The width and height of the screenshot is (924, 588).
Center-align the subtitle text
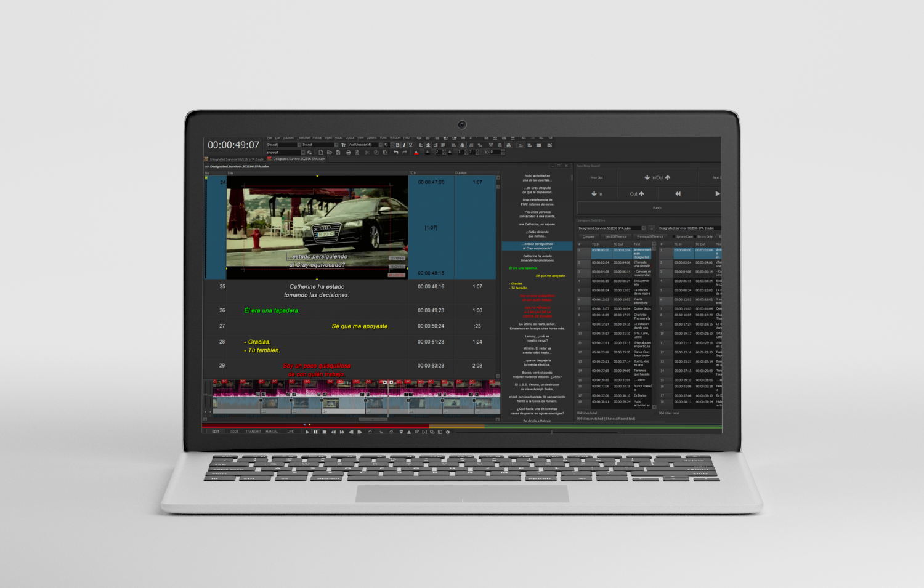pos(429,145)
